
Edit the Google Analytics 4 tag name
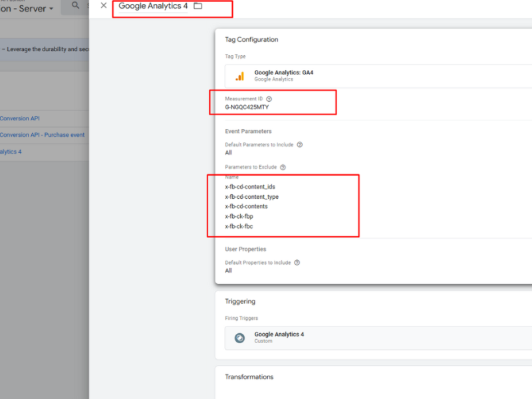153,6
